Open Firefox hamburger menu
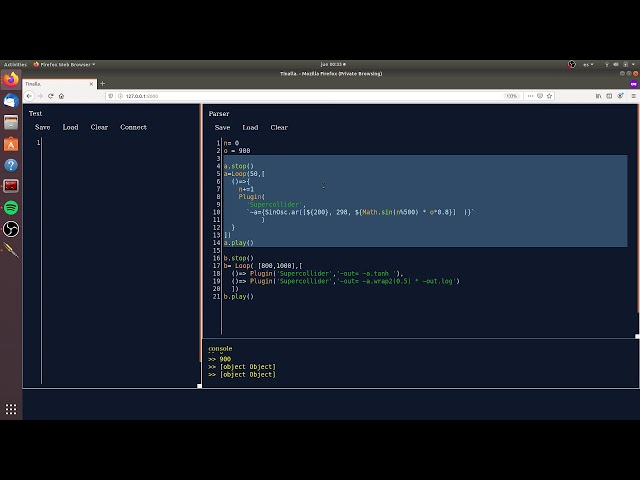This screenshot has height=480, width=640. point(633,96)
